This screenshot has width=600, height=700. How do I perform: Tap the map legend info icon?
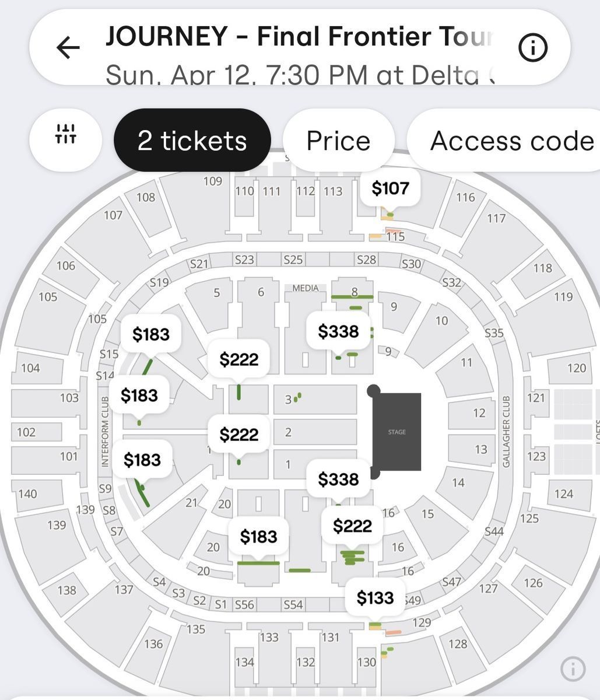click(573, 668)
